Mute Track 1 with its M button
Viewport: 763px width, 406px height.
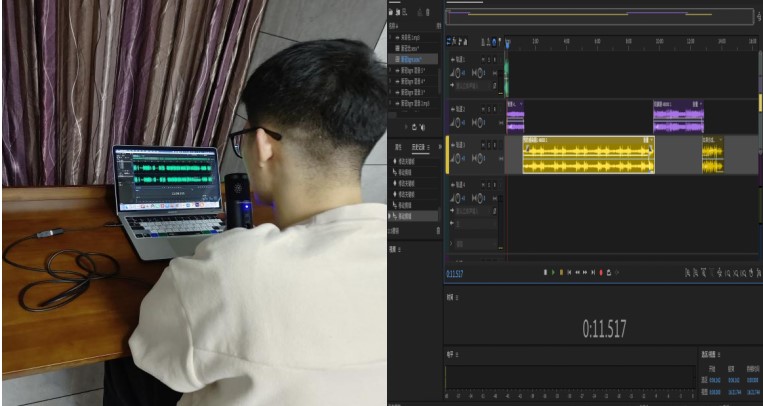[483, 59]
